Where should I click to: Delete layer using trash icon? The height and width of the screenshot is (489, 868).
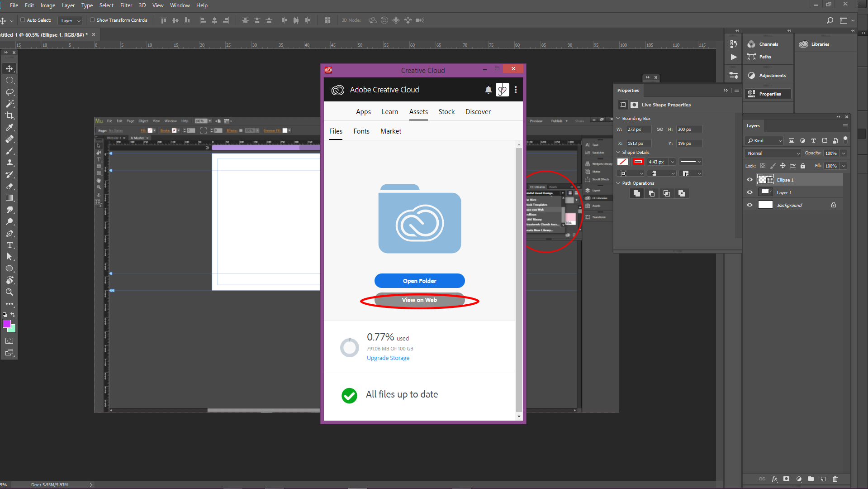(835, 479)
